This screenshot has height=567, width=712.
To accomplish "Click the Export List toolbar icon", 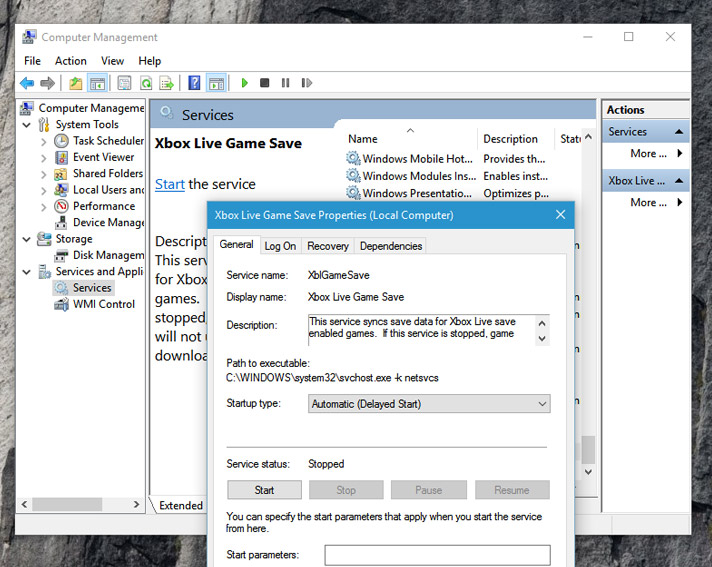I will click(x=167, y=83).
